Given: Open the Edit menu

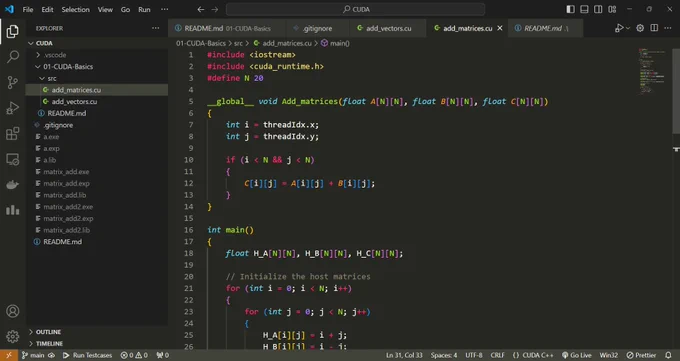Looking at the screenshot, I should coord(47,10).
